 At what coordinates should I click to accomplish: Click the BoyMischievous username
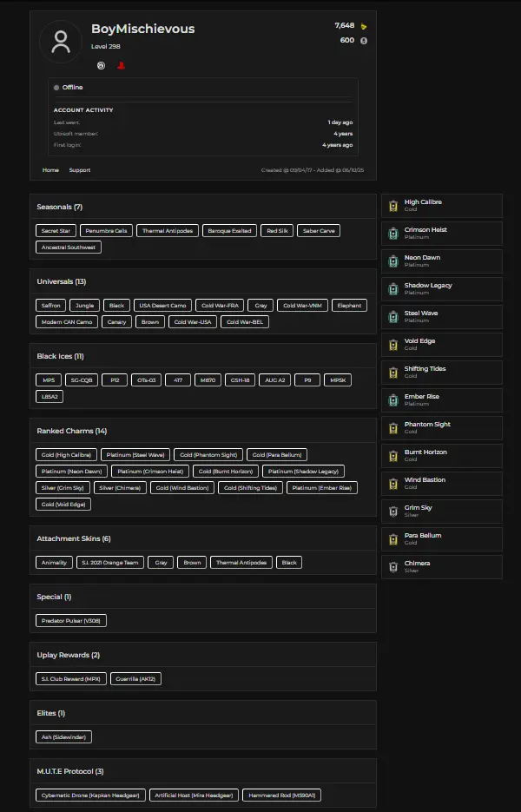(x=143, y=29)
